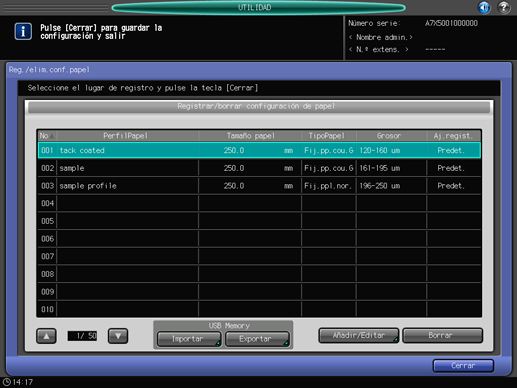
Task: Click the Exportar button under USB Memory
Action: [257, 339]
